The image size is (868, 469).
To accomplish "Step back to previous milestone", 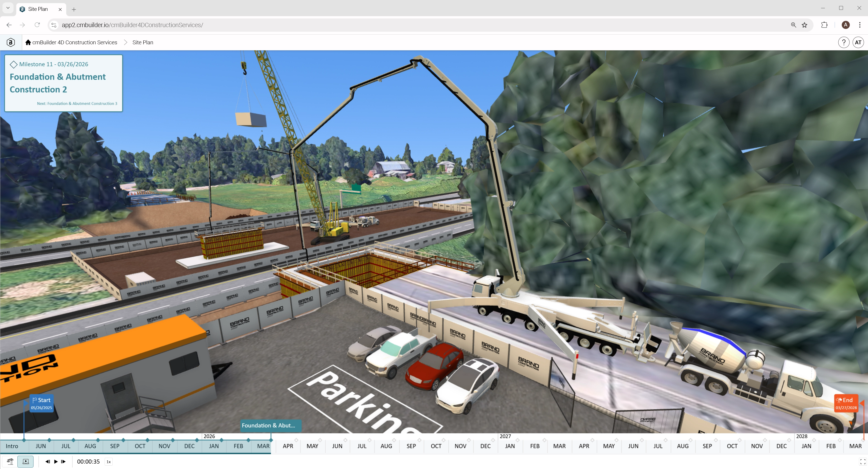I will (47, 462).
